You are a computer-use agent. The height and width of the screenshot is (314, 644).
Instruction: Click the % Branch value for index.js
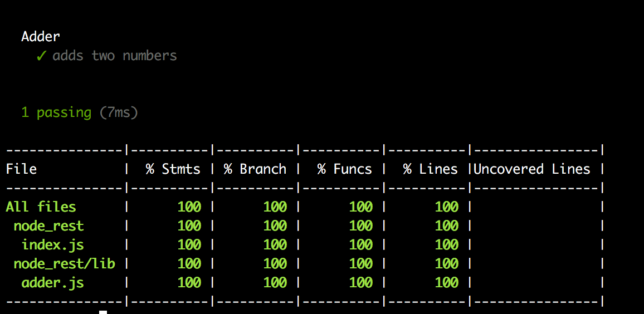click(275, 245)
